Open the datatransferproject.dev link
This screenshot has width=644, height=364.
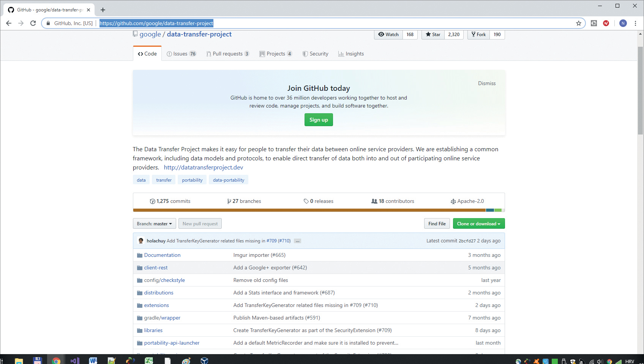[203, 168]
